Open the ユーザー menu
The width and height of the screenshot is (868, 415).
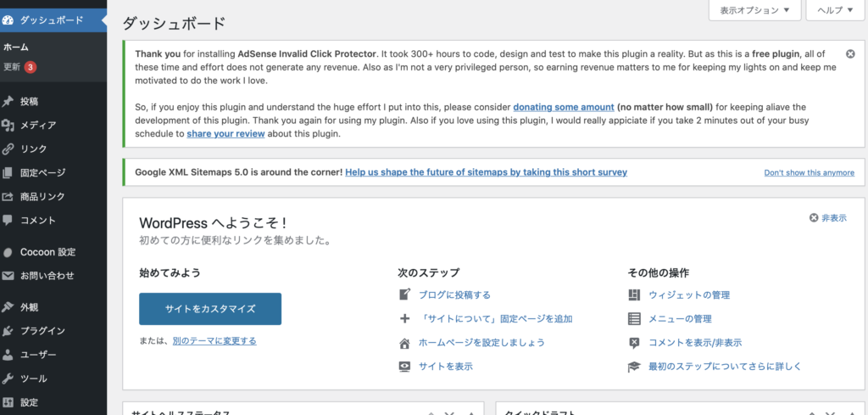click(53, 355)
